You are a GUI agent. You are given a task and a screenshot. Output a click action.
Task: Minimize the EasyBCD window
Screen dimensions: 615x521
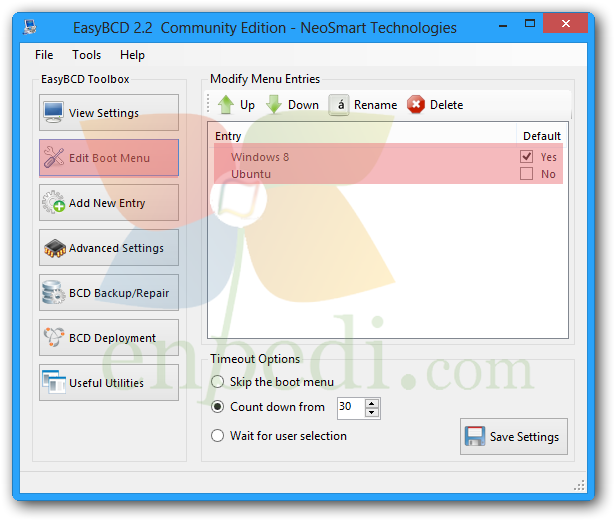[x=503, y=24]
